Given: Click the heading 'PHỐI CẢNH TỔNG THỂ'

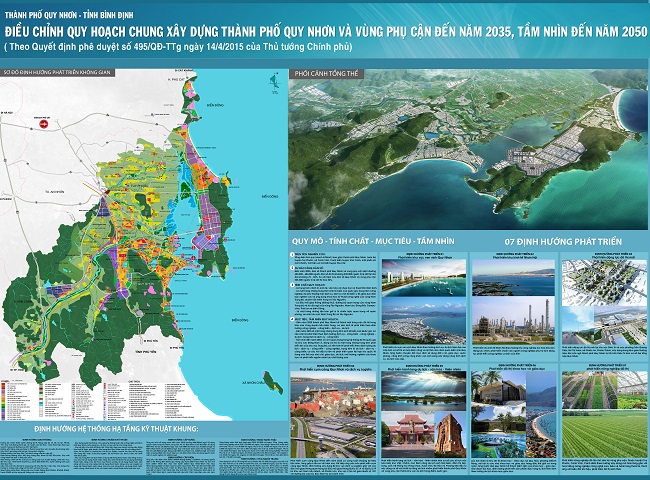Looking at the screenshot, I should click(x=326, y=74).
